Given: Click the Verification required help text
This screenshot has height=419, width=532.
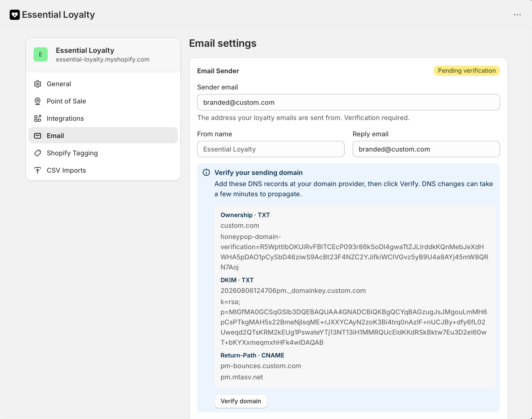Looking at the screenshot, I should coord(303,118).
